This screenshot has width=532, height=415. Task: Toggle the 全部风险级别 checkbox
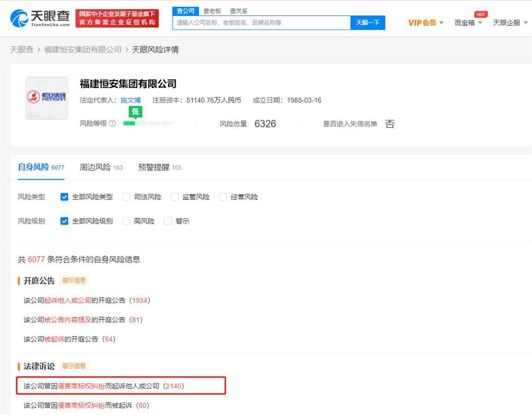pos(64,221)
